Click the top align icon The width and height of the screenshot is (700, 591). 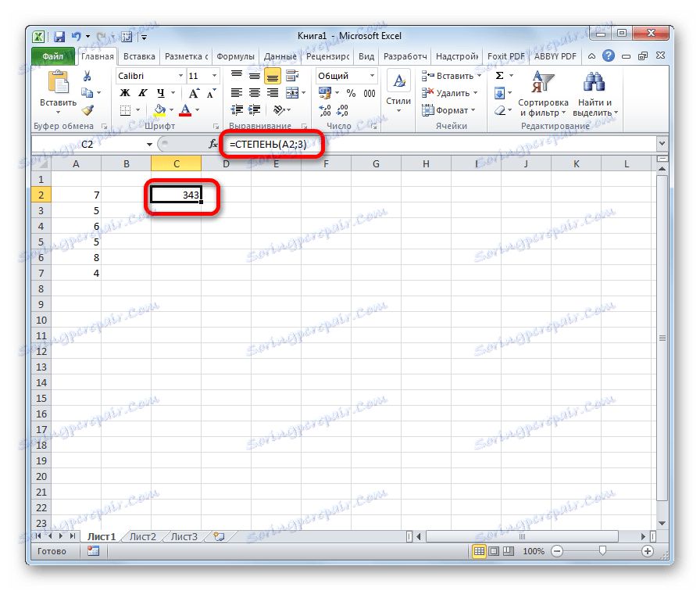click(x=237, y=76)
